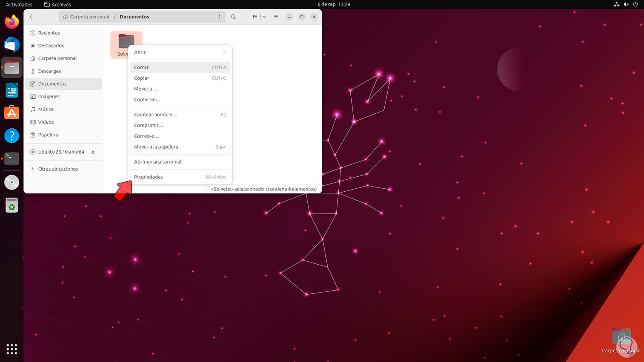
Task: Click the list view toggle icon
Action: 255,17
